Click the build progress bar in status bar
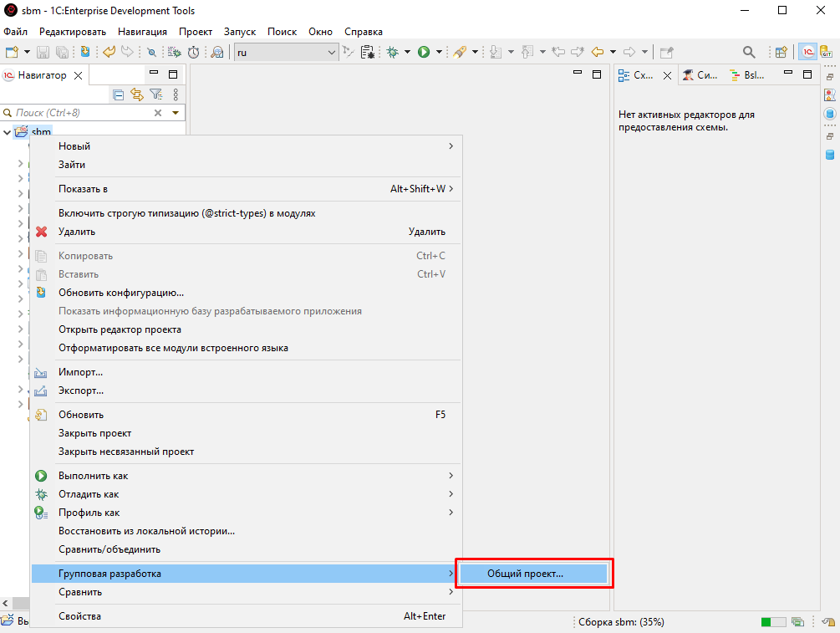The image size is (840, 633). click(772, 622)
